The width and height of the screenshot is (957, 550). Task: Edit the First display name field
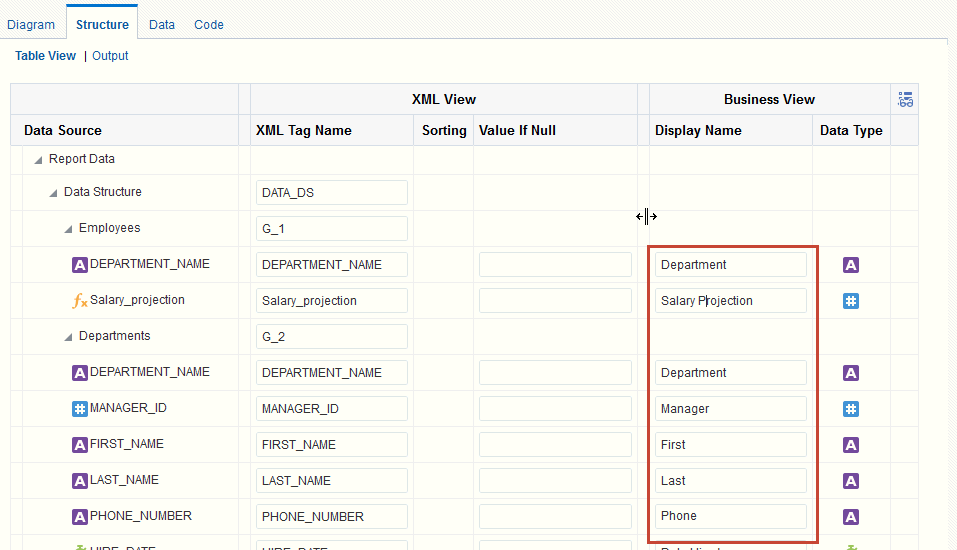click(731, 444)
